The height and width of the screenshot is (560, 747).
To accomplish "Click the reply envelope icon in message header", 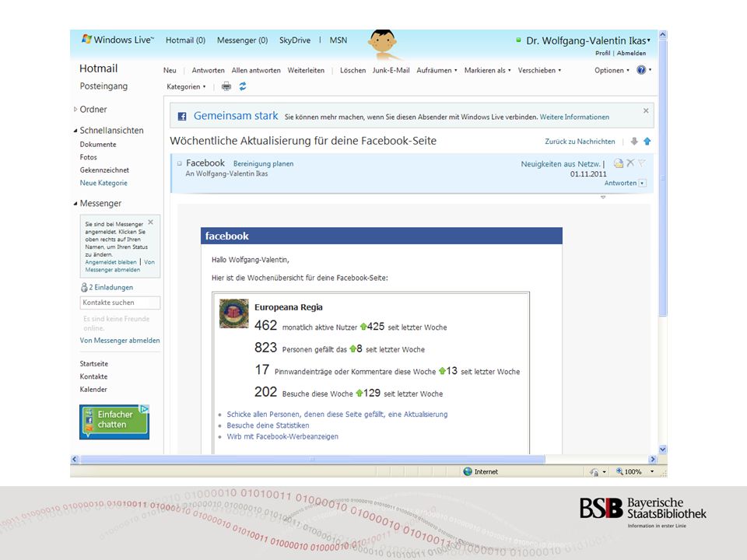I will (x=619, y=163).
